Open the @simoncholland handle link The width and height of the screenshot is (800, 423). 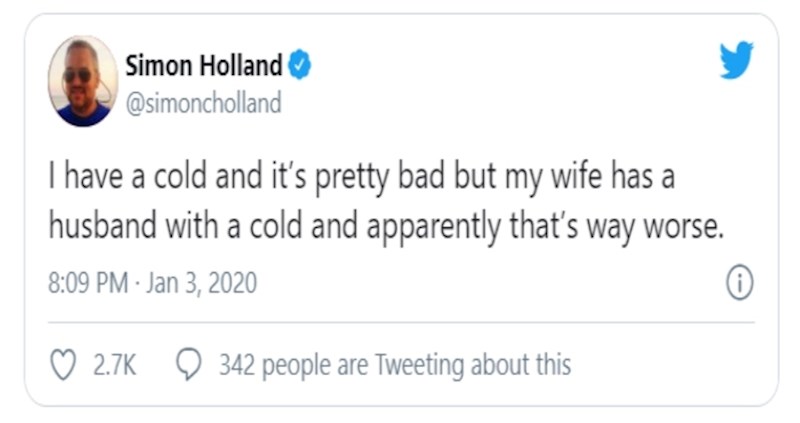click(203, 103)
